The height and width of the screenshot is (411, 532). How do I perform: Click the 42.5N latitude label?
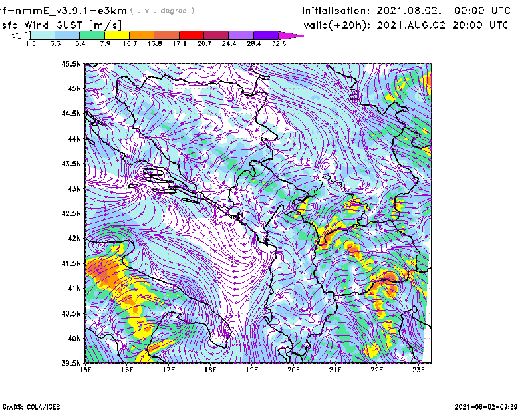tap(72, 213)
